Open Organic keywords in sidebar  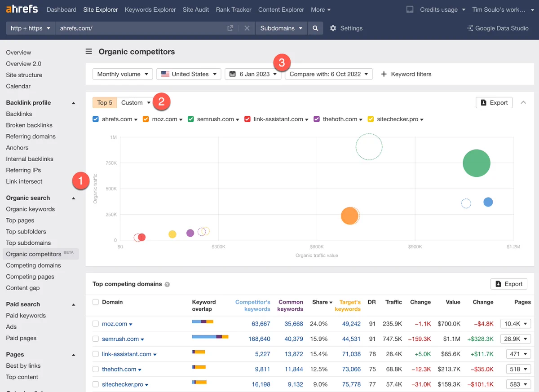point(31,209)
